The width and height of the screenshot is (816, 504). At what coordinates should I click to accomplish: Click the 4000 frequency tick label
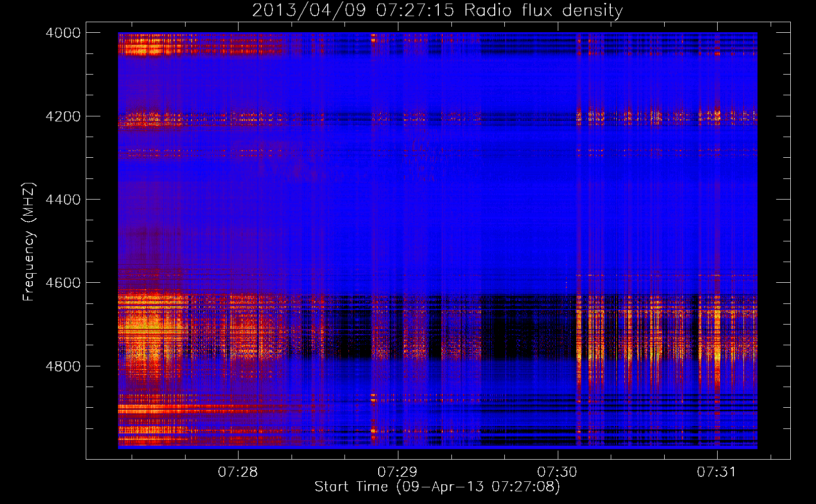pyautogui.click(x=63, y=33)
